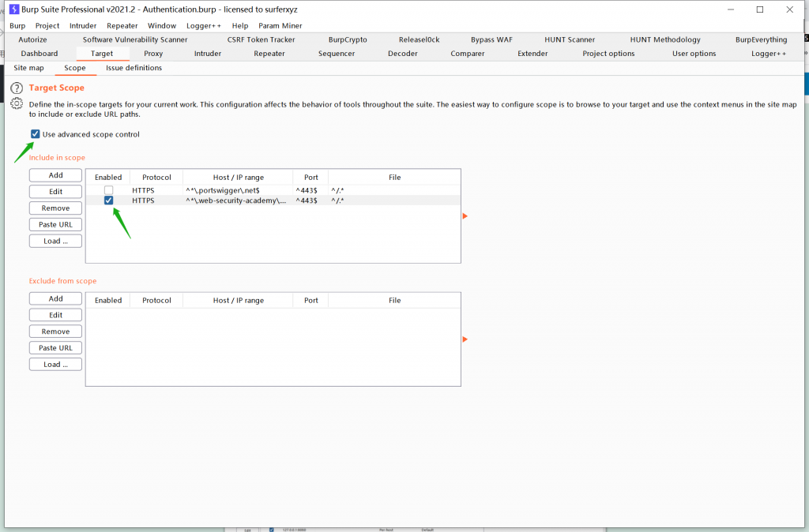Viewport: 809px width, 532px height.
Task: Switch to the Decoder tab
Action: pos(402,54)
